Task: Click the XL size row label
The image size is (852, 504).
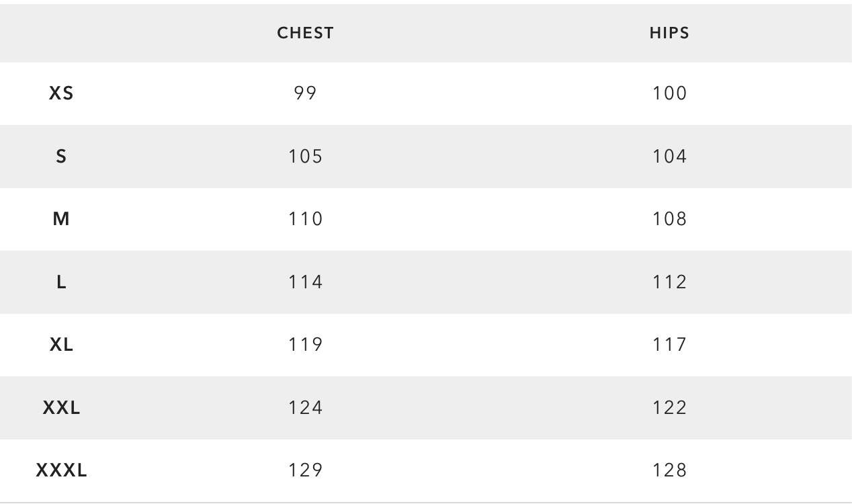Action: (61, 345)
